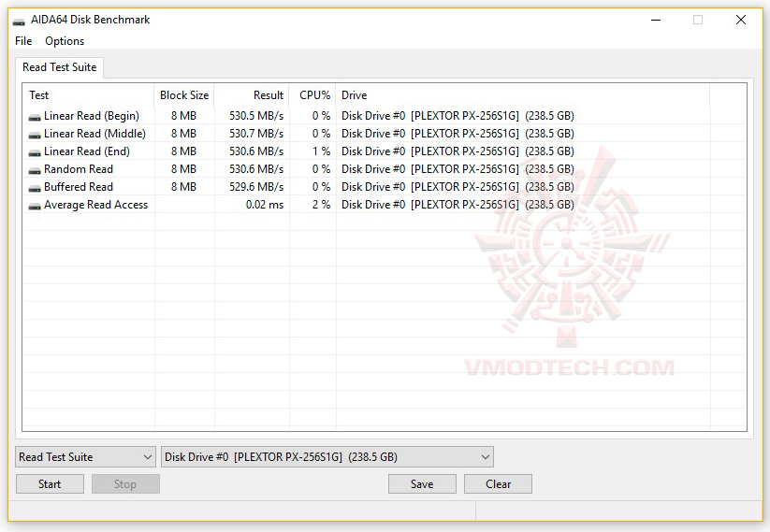The width and height of the screenshot is (770, 532).
Task: Select the Average Read Access row label
Action: [95, 205]
